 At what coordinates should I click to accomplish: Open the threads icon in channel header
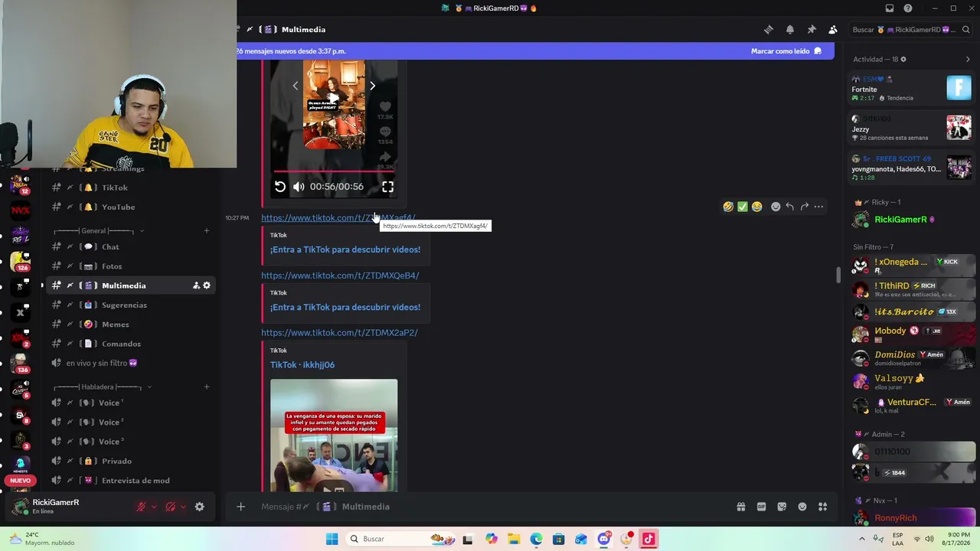769,30
